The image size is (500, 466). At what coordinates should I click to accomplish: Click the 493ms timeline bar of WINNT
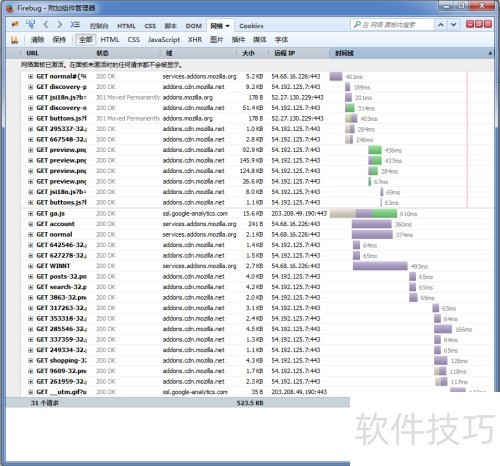[x=380, y=266]
